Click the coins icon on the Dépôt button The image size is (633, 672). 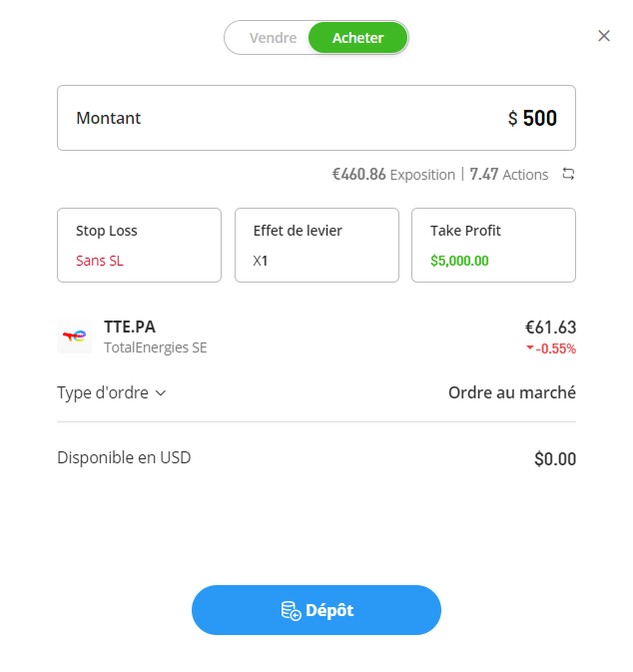(291, 611)
